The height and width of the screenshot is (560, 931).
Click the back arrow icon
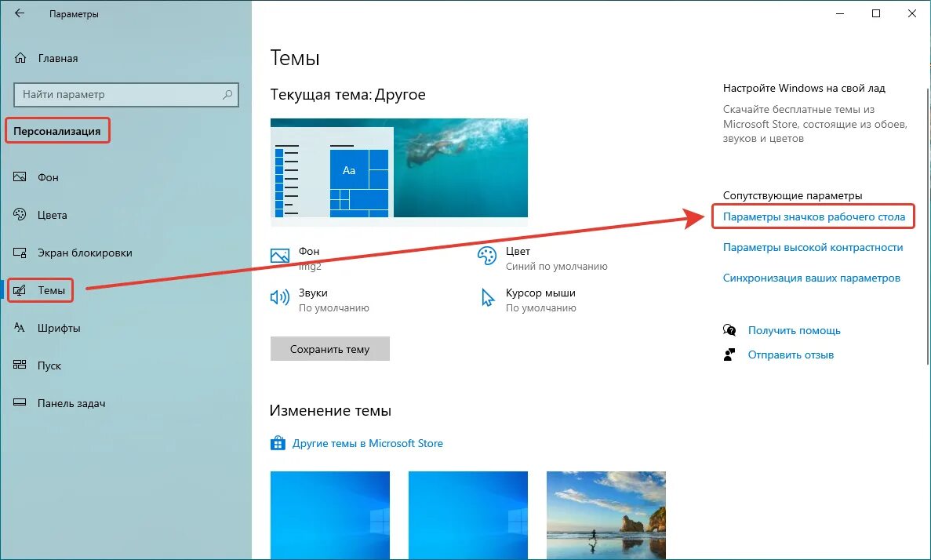(x=20, y=13)
